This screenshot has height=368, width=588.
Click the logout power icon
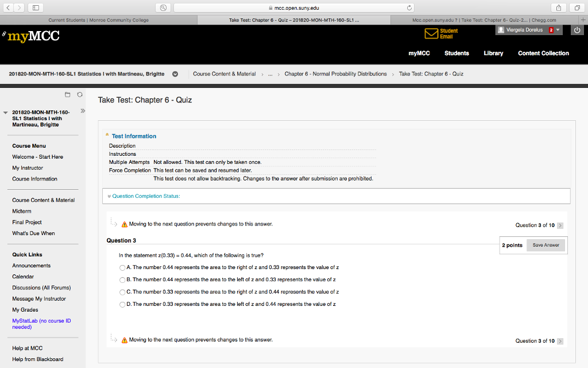(577, 30)
